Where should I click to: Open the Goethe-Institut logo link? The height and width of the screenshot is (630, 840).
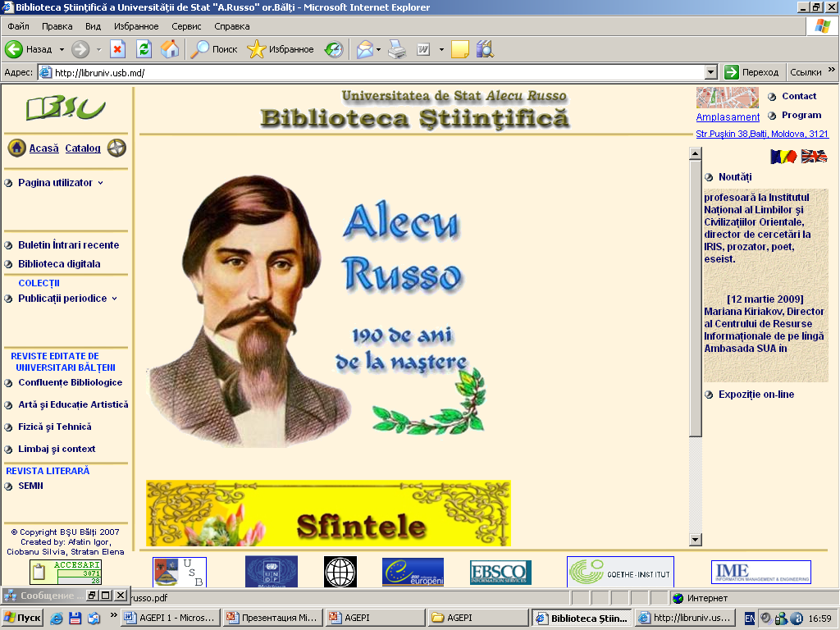pyautogui.click(x=620, y=572)
